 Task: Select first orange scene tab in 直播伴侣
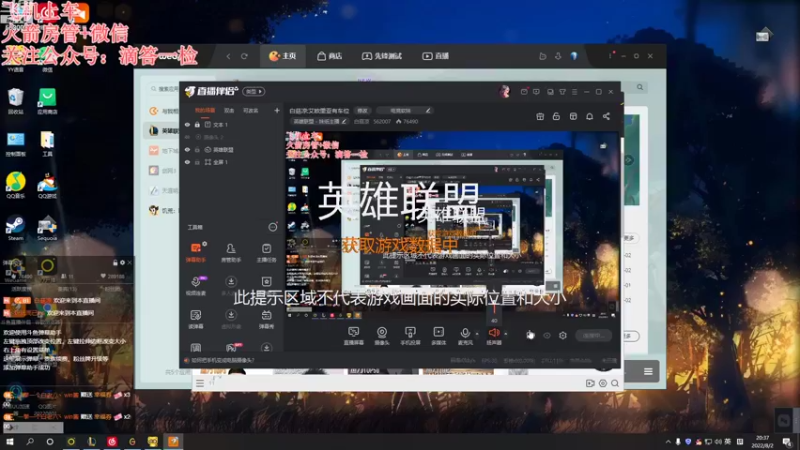(x=205, y=110)
